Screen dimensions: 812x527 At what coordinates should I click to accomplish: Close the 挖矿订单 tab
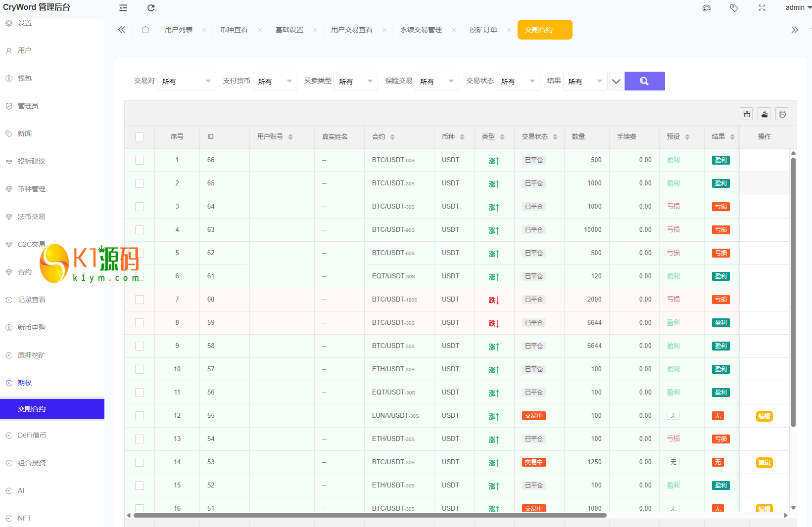(509, 30)
